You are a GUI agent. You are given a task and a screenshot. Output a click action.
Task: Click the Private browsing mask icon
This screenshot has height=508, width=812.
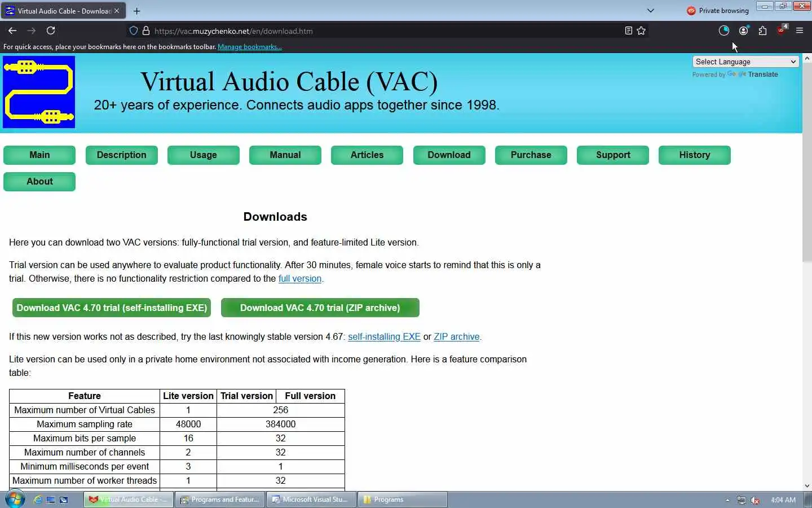691,10
